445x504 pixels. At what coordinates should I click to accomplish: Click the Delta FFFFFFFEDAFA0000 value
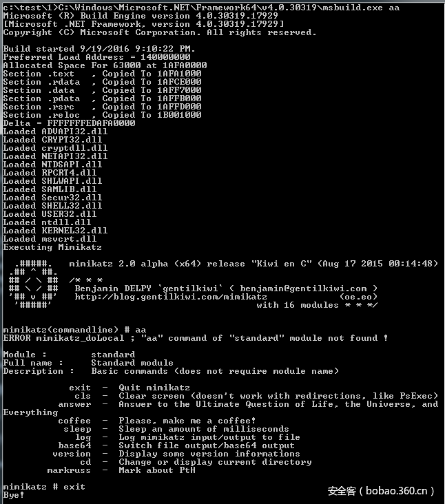pos(91,123)
